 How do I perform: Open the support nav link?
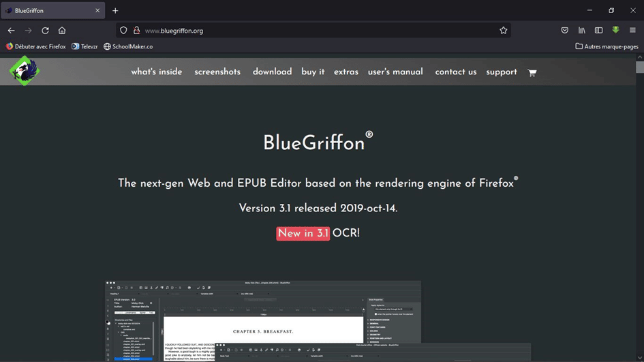pyautogui.click(x=502, y=72)
